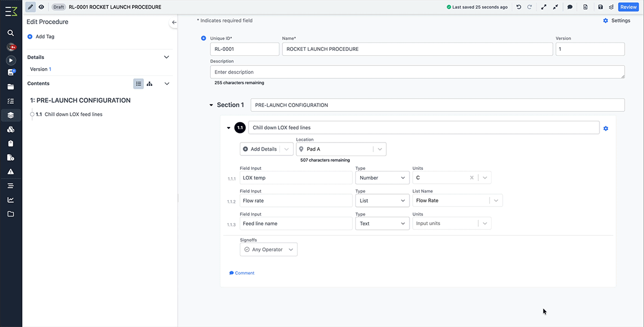Select step 1.1 Chill down LOX feed lines in Contents

[x=69, y=114]
